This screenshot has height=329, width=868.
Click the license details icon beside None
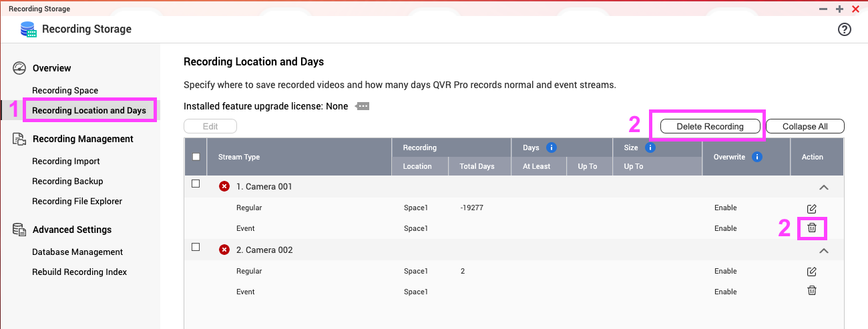pos(363,106)
